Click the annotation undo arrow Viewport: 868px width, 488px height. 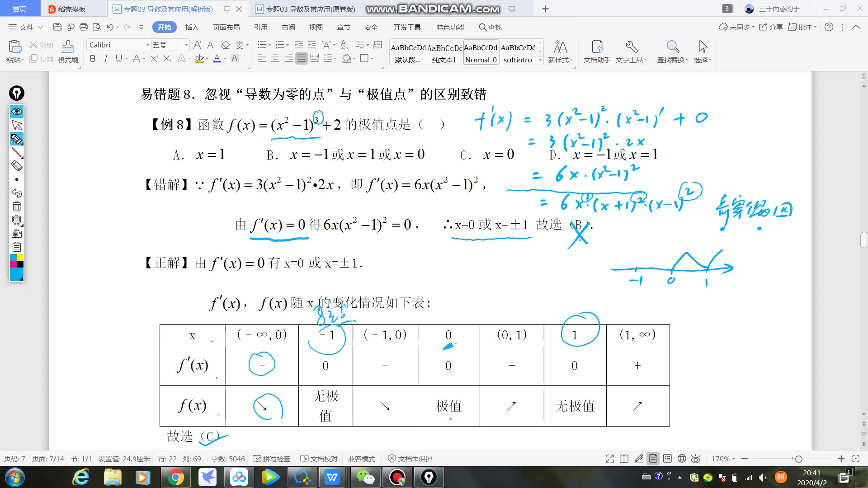(x=17, y=193)
